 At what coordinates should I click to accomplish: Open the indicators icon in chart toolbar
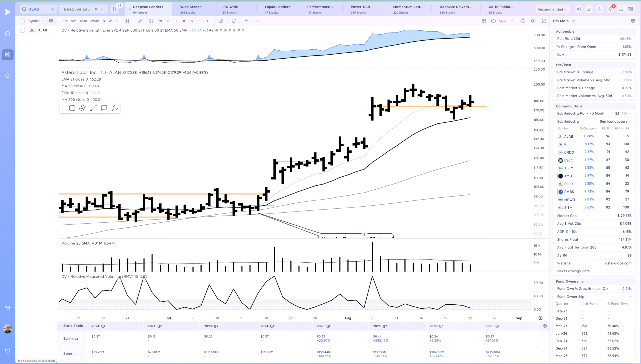click(141, 21)
